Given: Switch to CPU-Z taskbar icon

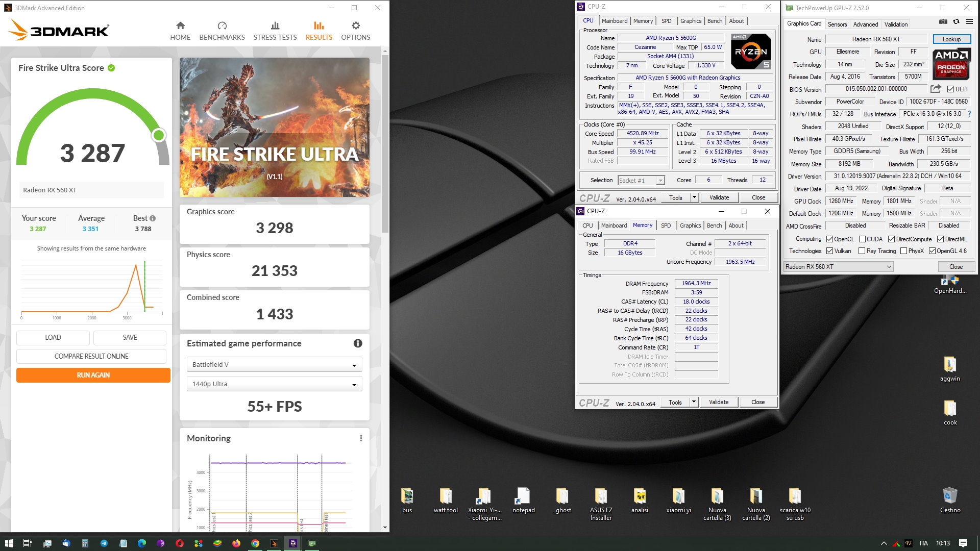Looking at the screenshot, I should (293, 543).
